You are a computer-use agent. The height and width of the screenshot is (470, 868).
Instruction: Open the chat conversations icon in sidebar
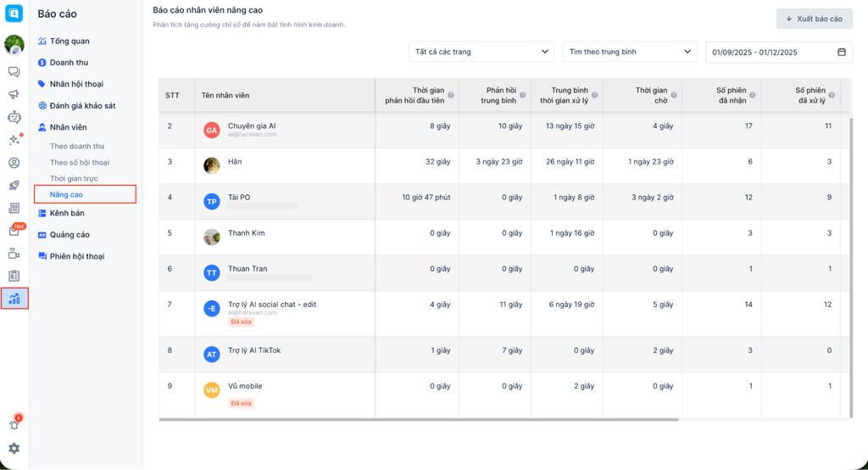(14, 72)
